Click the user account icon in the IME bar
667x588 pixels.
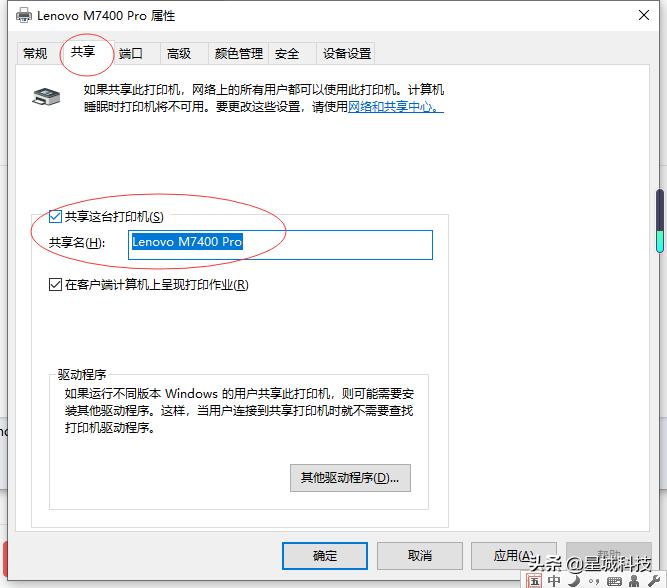[634, 581]
